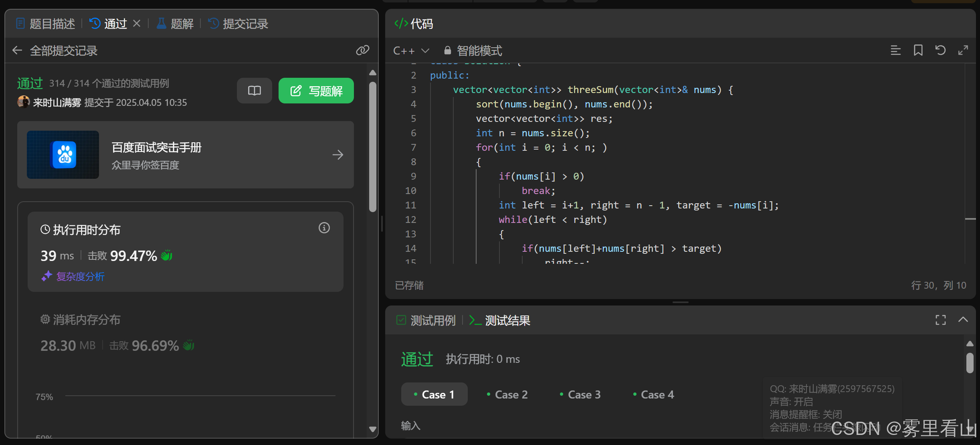Select test Case 4
The height and width of the screenshot is (445, 980).
[653, 394]
